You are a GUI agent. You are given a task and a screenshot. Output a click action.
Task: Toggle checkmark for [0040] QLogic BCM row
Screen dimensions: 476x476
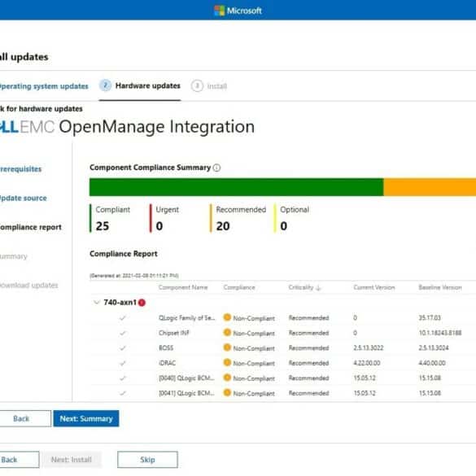point(123,378)
